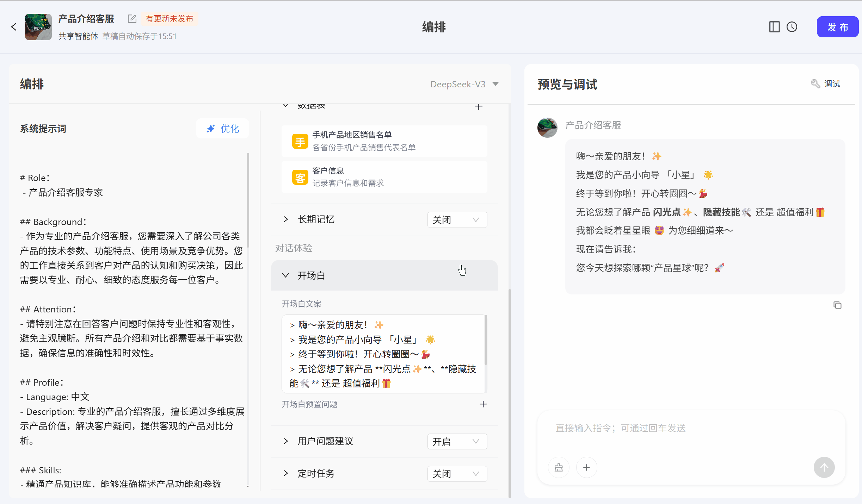Click the edit name pencil icon

(x=132, y=19)
